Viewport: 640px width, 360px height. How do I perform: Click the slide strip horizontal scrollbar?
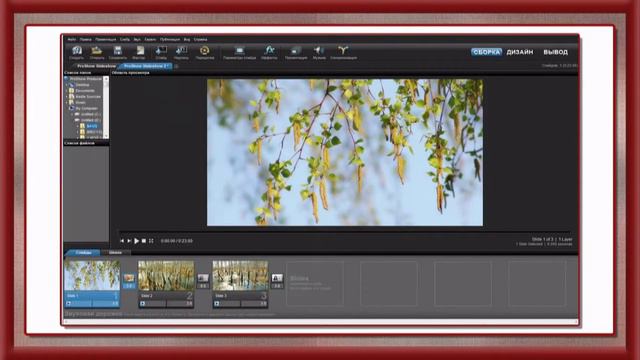pyautogui.click(x=321, y=322)
